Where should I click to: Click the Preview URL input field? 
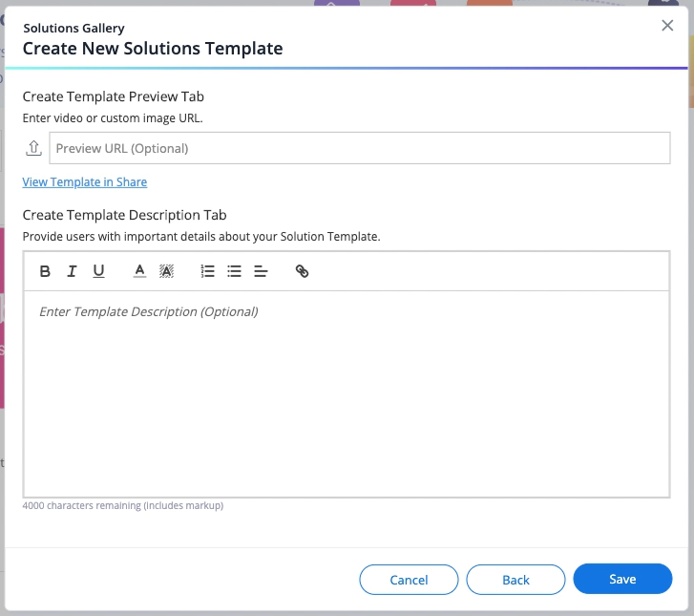tap(359, 148)
